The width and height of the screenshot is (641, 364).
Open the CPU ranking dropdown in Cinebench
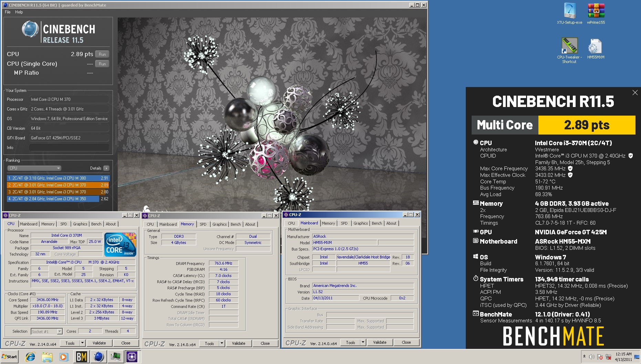tap(34, 168)
